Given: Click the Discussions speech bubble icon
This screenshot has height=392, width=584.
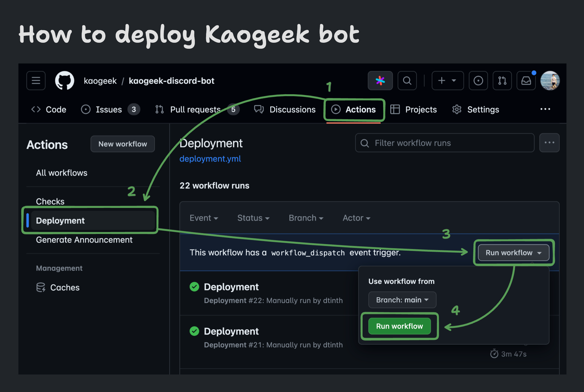Looking at the screenshot, I should [259, 110].
